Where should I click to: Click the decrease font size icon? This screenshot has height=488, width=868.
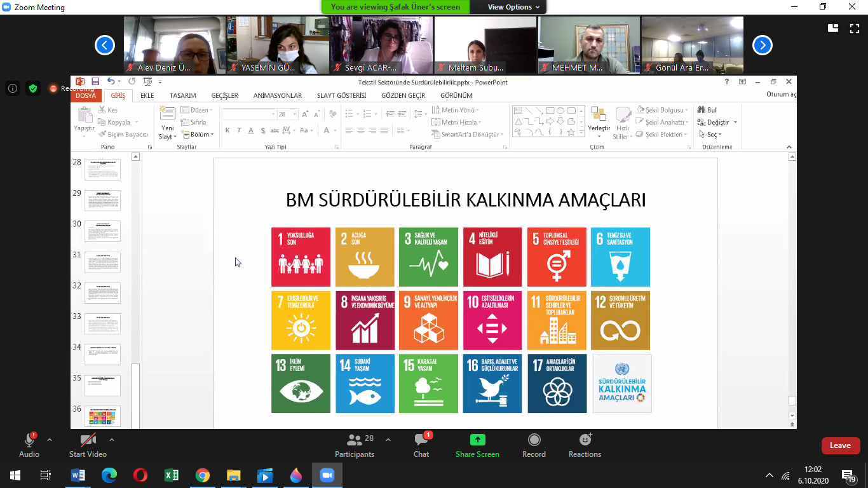[316, 114]
